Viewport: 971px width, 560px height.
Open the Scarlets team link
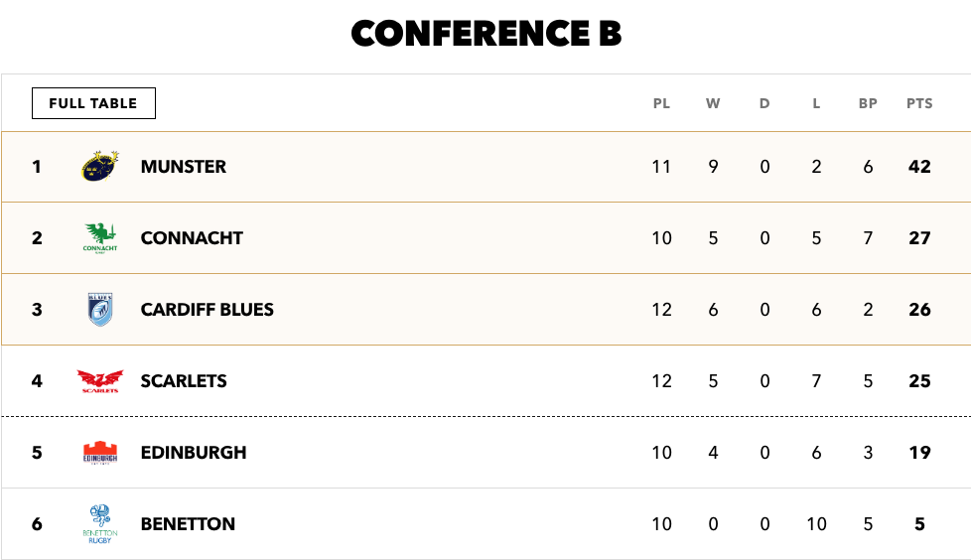click(184, 381)
